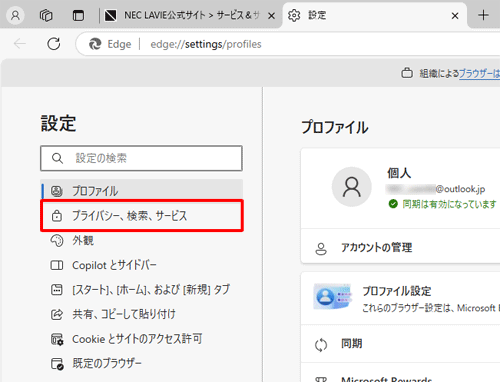Open the Workspaces icon in title bar
The image size is (500, 382).
click(x=46, y=15)
